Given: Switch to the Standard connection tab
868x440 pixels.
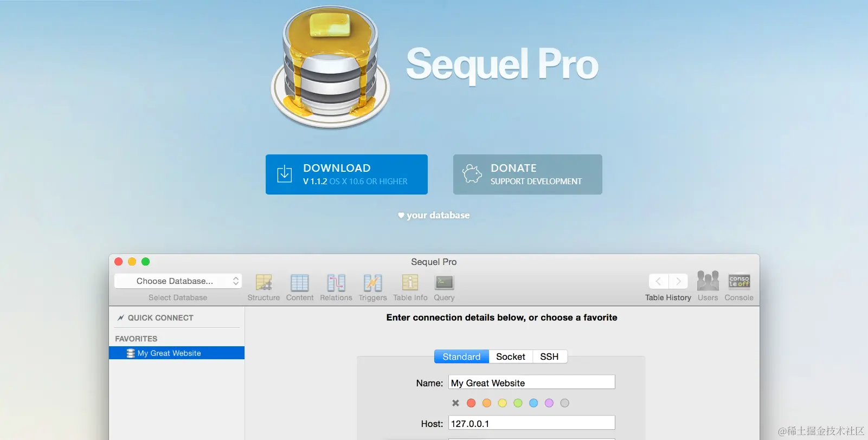Looking at the screenshot, I should click(461, 357).
